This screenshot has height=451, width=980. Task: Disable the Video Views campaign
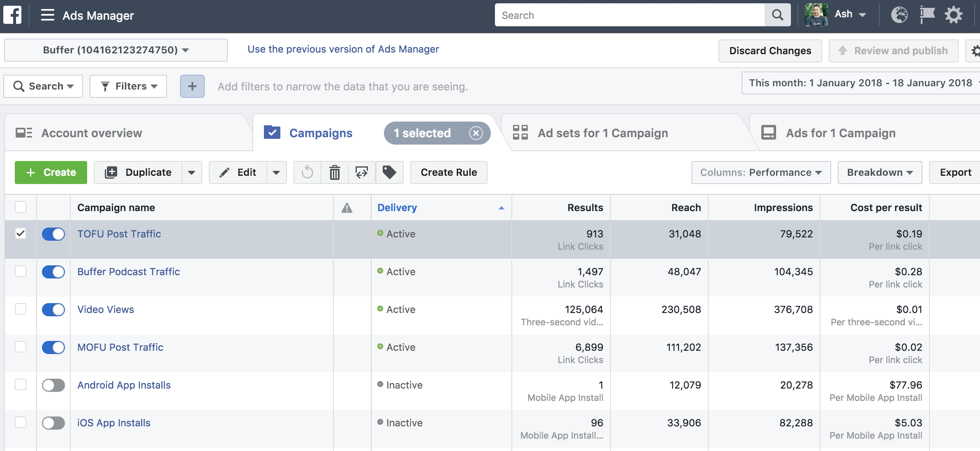tap(53, 309)
